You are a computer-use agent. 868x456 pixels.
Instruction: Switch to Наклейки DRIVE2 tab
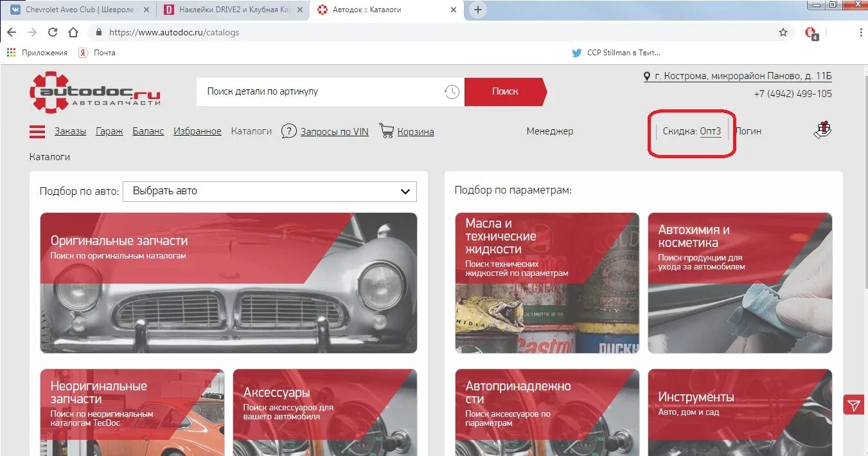(x=231, y=10)
